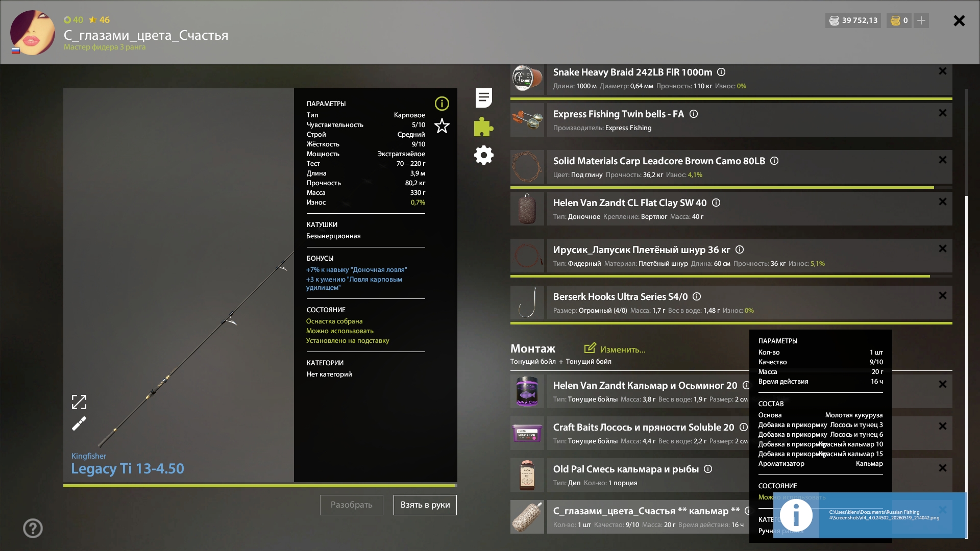Show info for Helen Van Zandt CL Flat Clay
Screen dimensions: 980x551
pos(716,203)
